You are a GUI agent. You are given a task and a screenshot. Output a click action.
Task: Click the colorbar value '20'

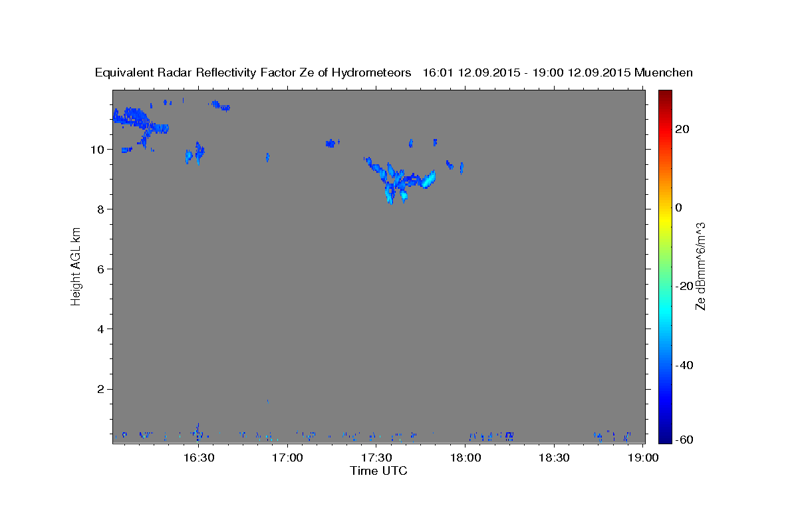pos(682,129)
